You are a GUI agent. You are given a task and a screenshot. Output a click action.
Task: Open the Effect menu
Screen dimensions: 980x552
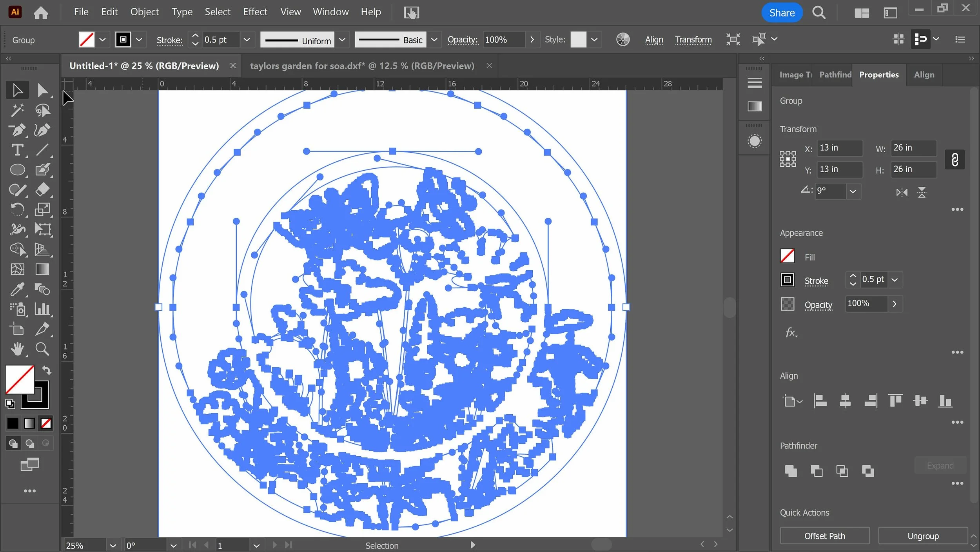tap(255, 12)
